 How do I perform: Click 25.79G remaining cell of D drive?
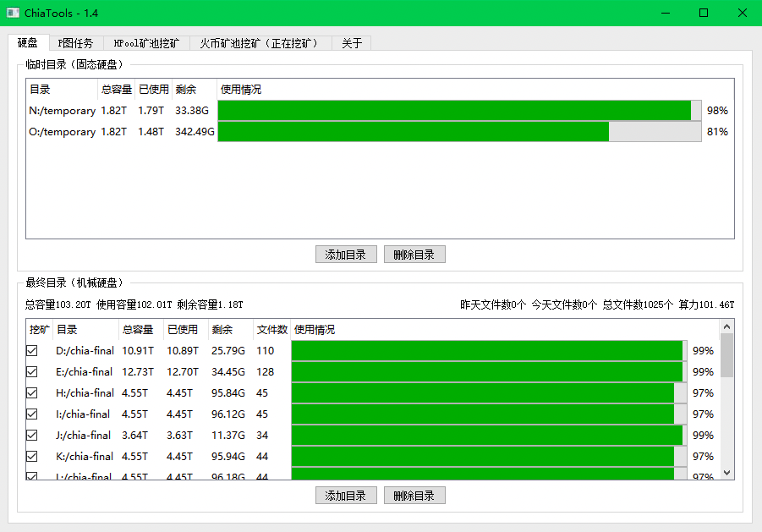point(228,350)
